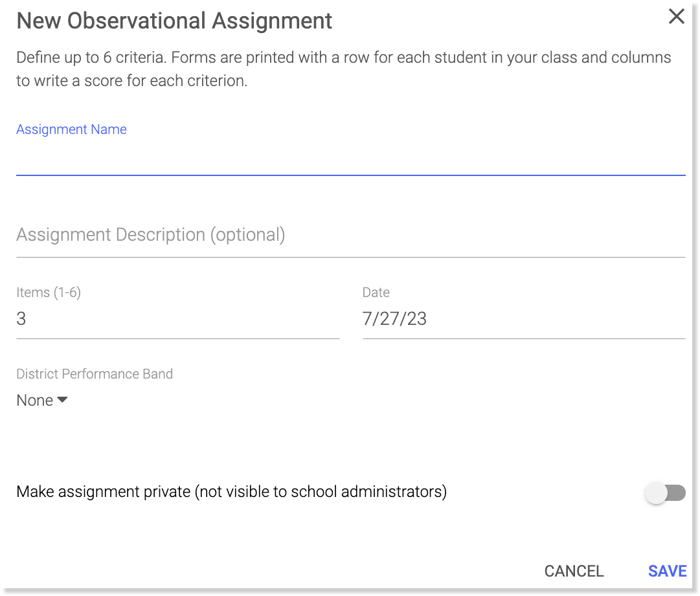Click the private toggle's round knob
700x596 pixels.
pyautogui.click(x=656, y=494)
